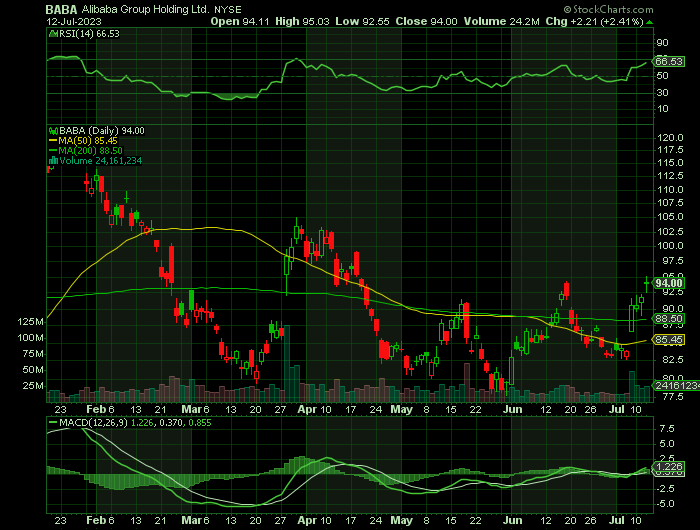Click the 25M volume axis label
The image size is (700, 530).
33,385
